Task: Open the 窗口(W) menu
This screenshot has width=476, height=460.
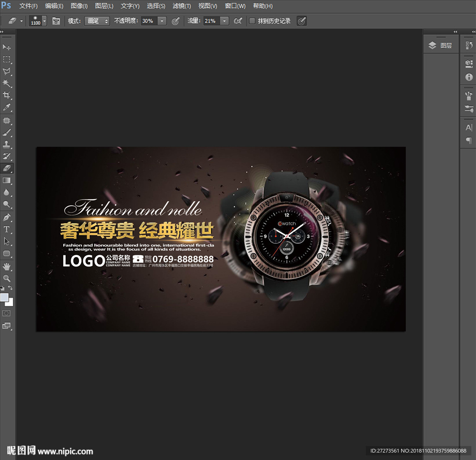Action: 235,6
